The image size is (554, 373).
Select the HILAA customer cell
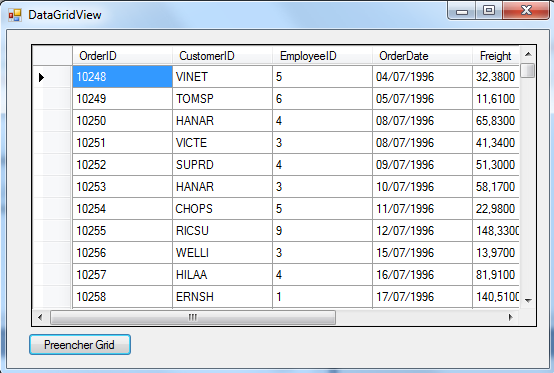click(x=222, y=274)
